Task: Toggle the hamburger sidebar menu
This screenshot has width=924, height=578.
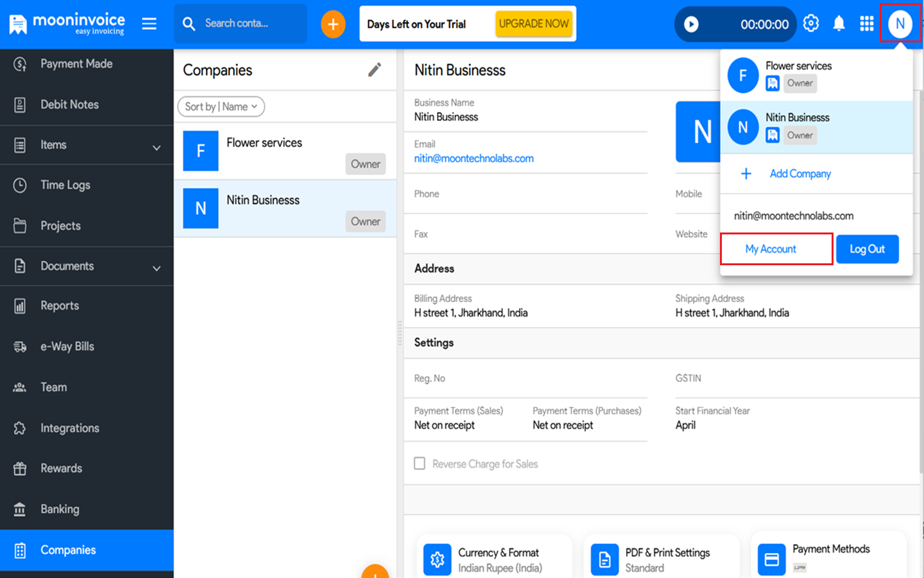Action: tap(150, 24)
